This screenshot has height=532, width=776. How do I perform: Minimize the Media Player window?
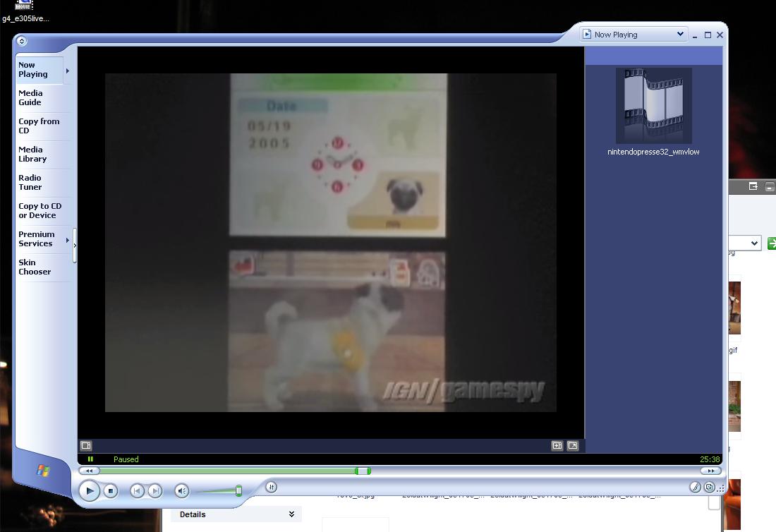[x=696, y=35]
